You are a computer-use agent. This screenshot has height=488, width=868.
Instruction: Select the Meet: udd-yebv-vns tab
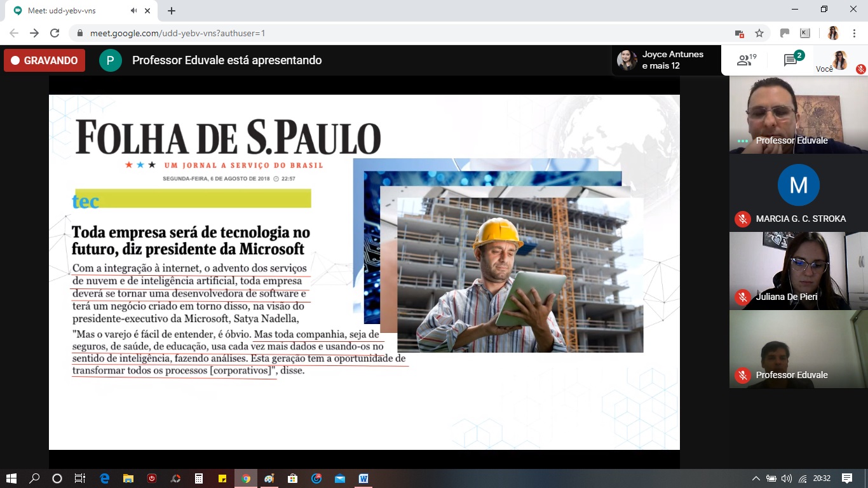point(81,11)
